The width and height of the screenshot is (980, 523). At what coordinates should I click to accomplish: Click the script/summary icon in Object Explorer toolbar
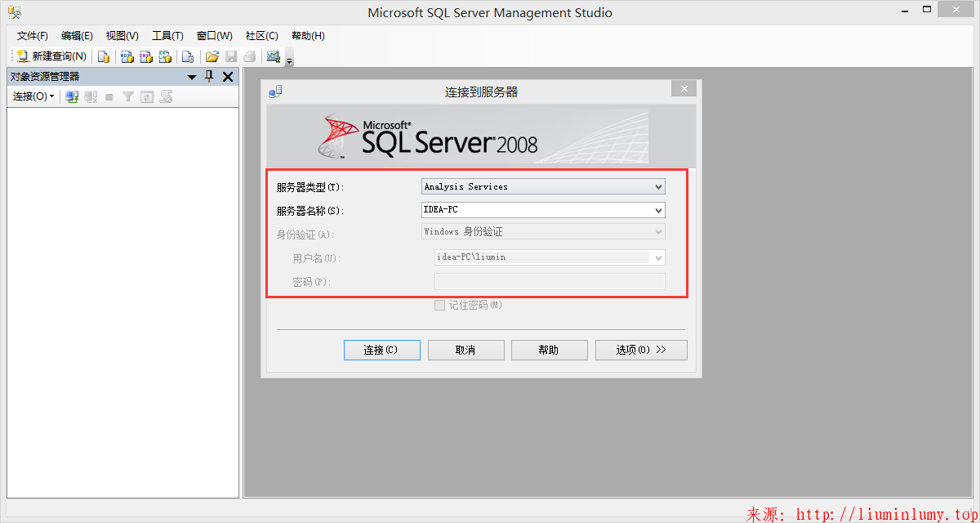pos(166,96)
